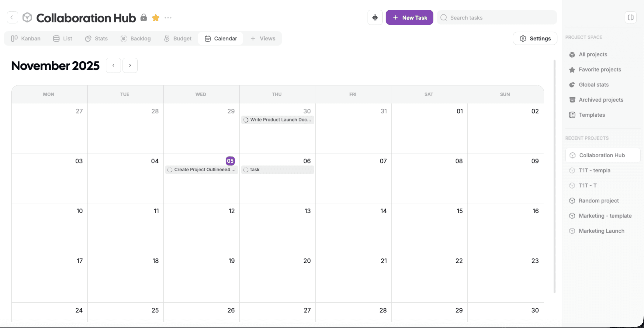Click the lock icon beside project title
This screenshot has width=644, height=328.
click(x=144, y=18)
